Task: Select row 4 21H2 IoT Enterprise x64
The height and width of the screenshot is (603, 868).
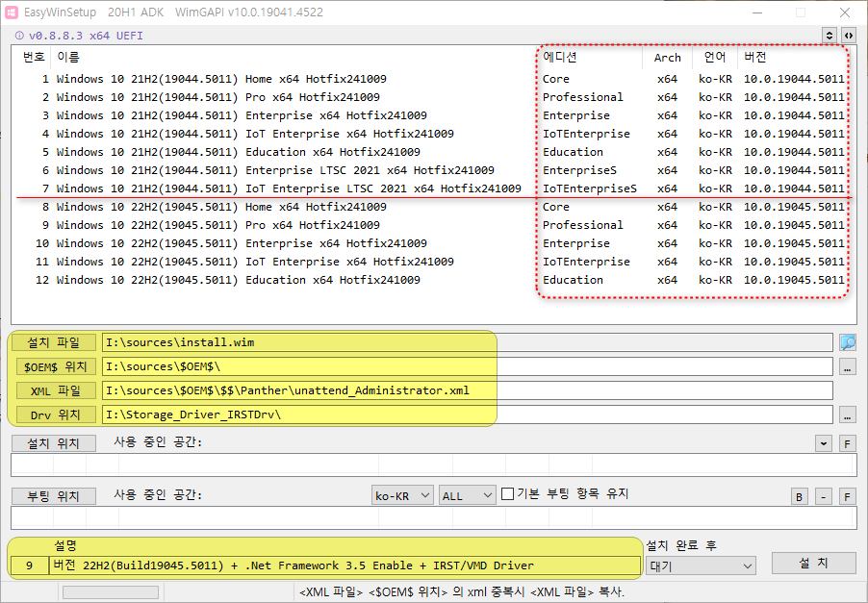Action: [432, 134]
